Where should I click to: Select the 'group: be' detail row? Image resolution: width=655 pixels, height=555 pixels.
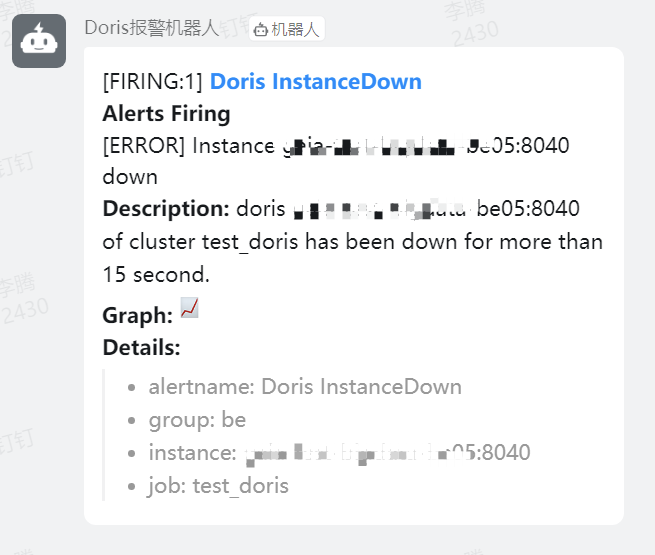(x=197, y=420)
